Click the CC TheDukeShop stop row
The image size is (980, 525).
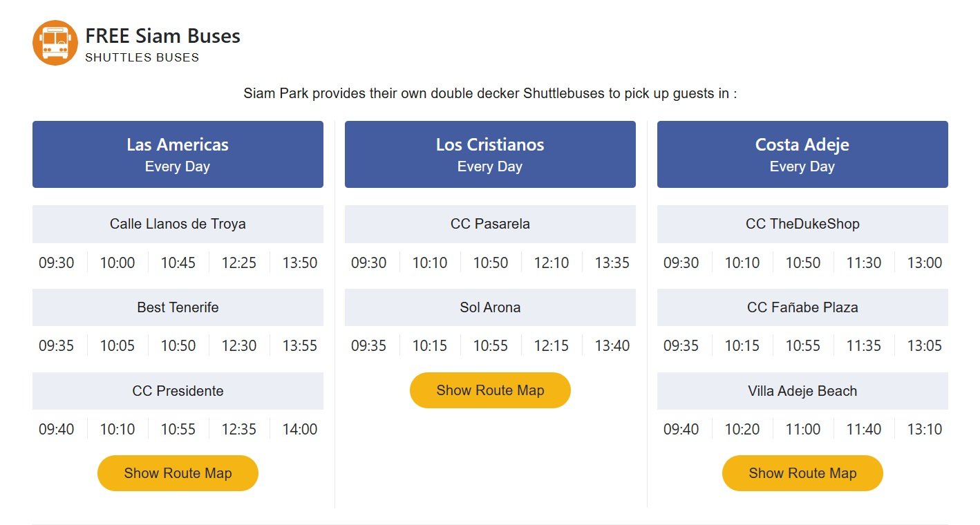[802, 224]
